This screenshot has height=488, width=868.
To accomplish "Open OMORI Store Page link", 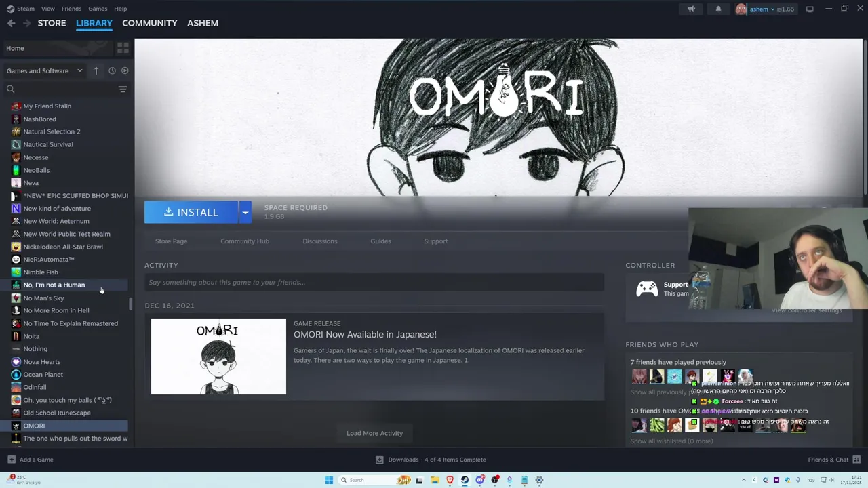I will 171,241.
